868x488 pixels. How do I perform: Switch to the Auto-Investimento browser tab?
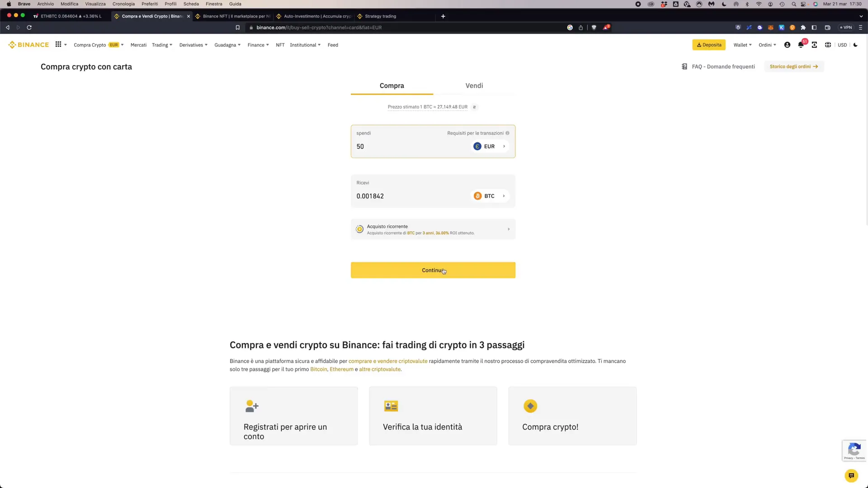tap(314, 16)
